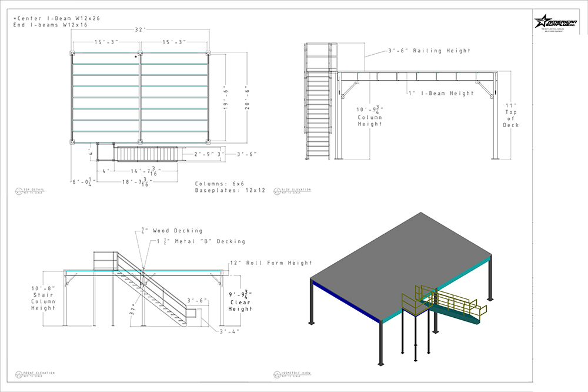Click the TOP DETAIL view label

(x=30, y=191)
